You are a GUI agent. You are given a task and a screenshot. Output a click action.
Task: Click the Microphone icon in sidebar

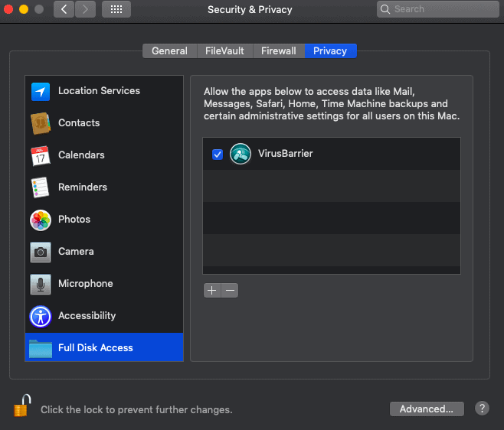pos(41,284)
